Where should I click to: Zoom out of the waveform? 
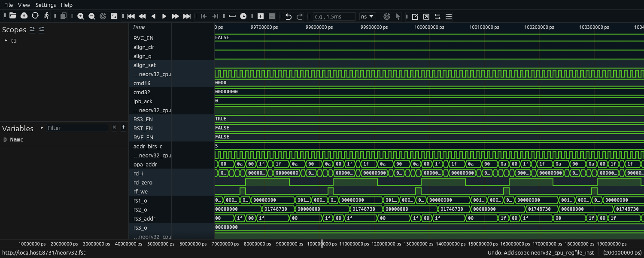(92, 16)
